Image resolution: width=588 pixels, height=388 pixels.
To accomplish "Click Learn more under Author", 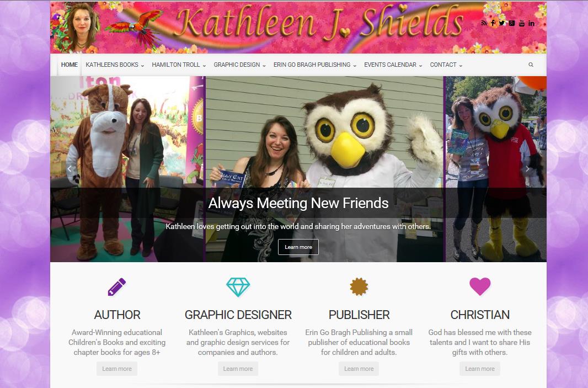I will [117, 369].
